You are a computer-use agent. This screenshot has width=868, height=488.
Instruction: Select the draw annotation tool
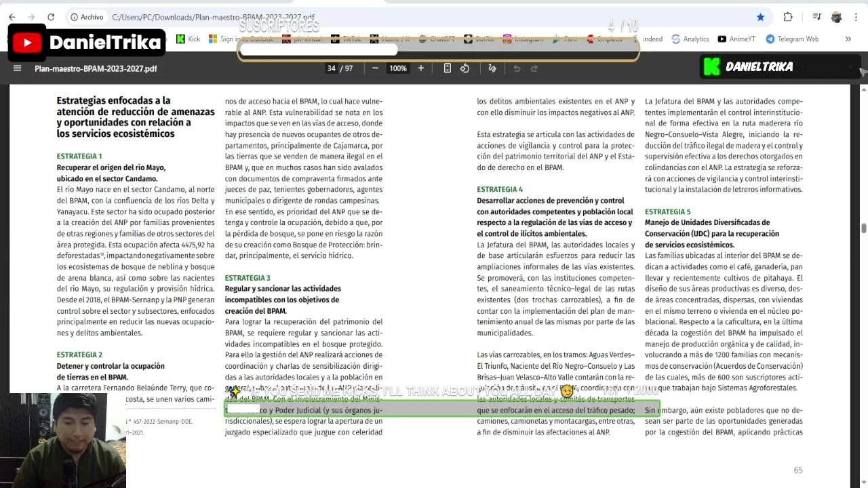coord(492,68)
